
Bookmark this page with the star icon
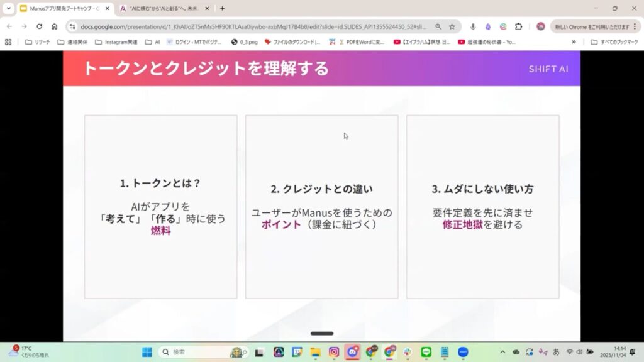coord(452,26)
